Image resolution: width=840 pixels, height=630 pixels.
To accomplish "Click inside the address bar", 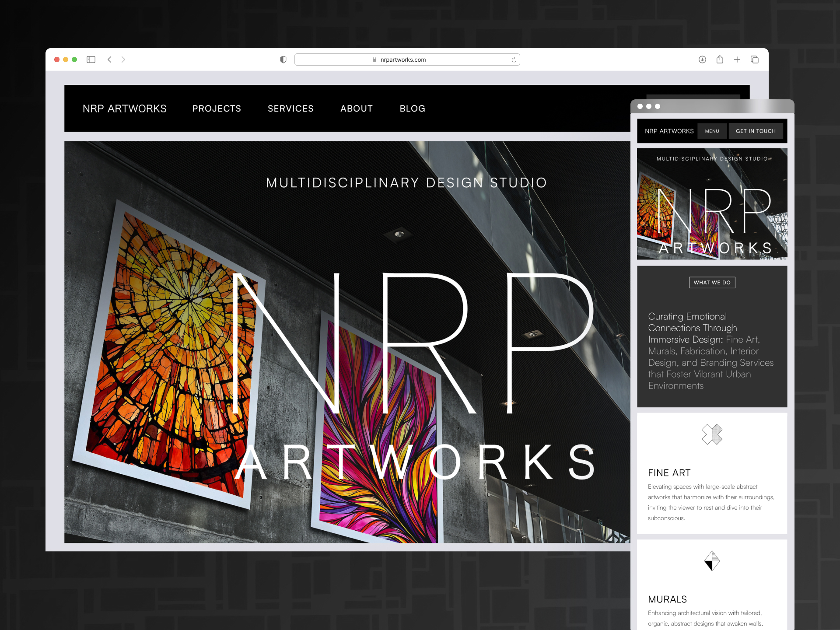I will tap(407, 59).
